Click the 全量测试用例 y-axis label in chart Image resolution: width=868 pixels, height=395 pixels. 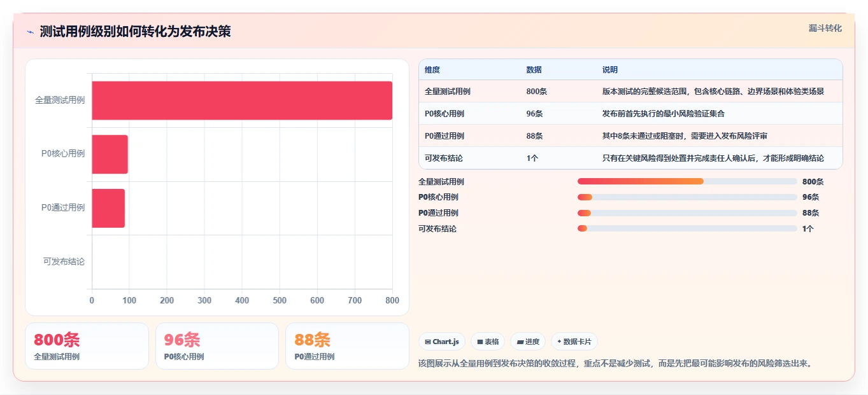tap(60, 100)
